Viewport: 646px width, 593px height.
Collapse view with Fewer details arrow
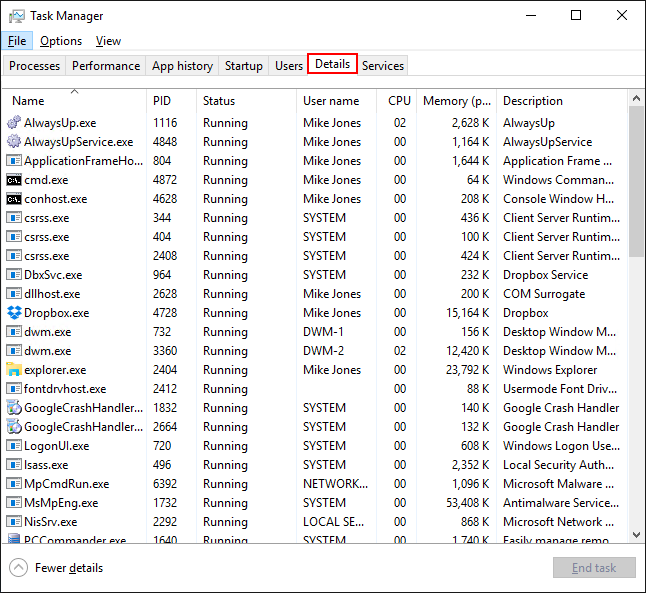point(18,568)
